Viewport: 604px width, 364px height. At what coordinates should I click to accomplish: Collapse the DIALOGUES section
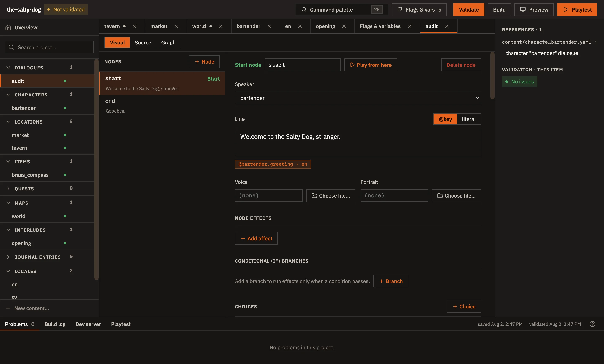coord(8,67)
